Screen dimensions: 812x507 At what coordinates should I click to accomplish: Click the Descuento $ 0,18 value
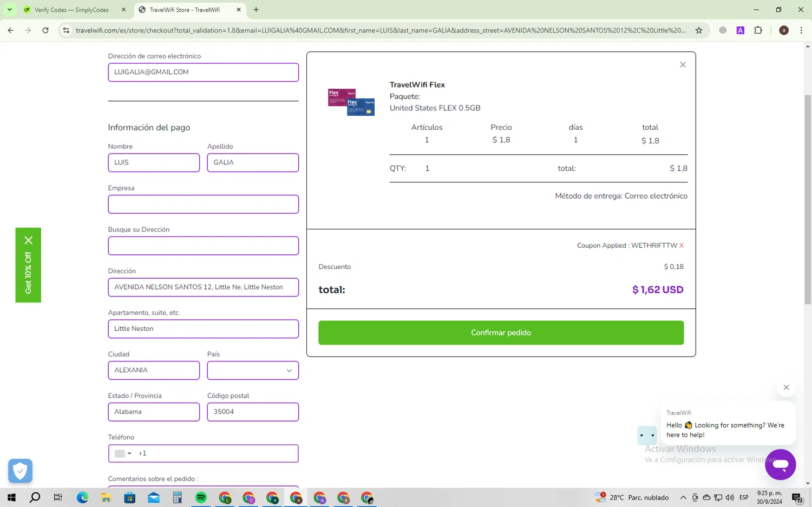673,267
